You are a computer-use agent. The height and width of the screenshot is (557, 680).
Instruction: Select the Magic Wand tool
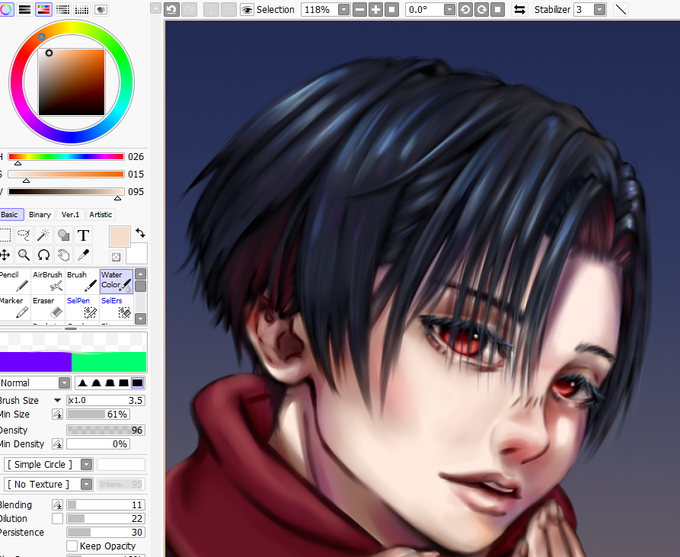[x=43, y=235]
